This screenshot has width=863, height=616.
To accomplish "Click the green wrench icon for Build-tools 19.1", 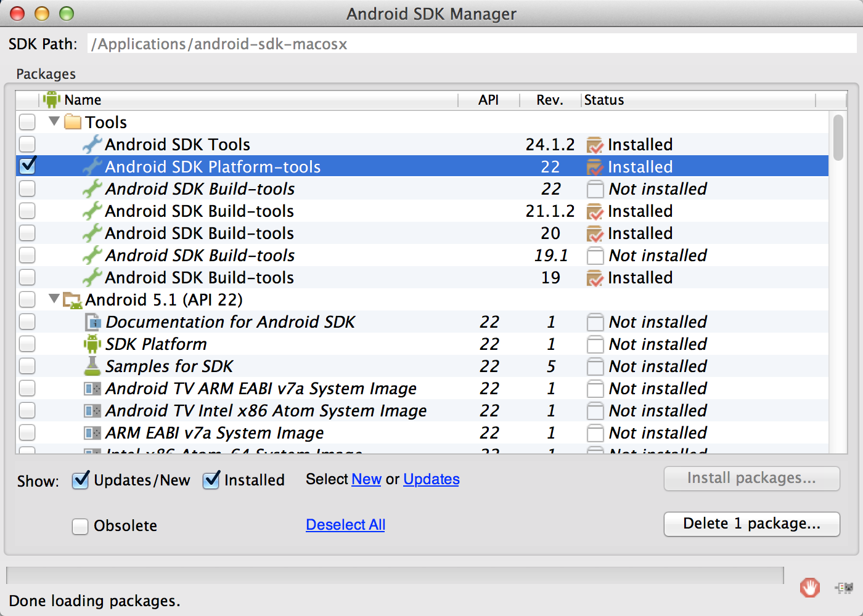I will click(x=92, y=256).
